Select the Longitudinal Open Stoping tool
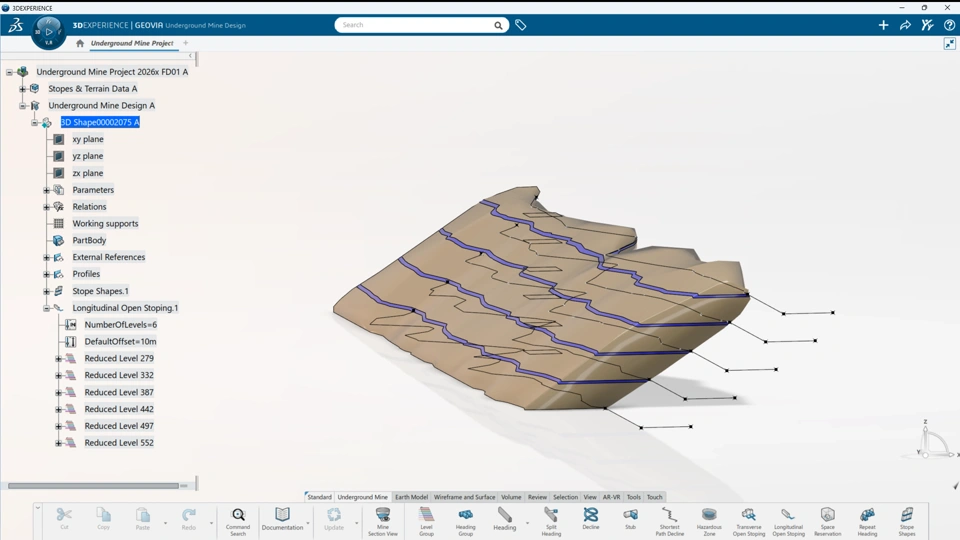Viewport: 960px width, 540px height. (x=789, y=522)
